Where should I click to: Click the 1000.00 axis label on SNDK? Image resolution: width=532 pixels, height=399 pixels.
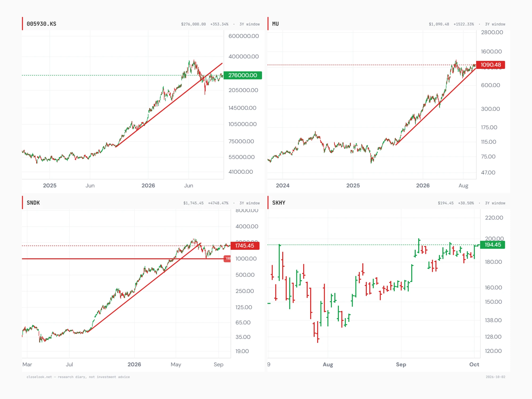(246, 259)
